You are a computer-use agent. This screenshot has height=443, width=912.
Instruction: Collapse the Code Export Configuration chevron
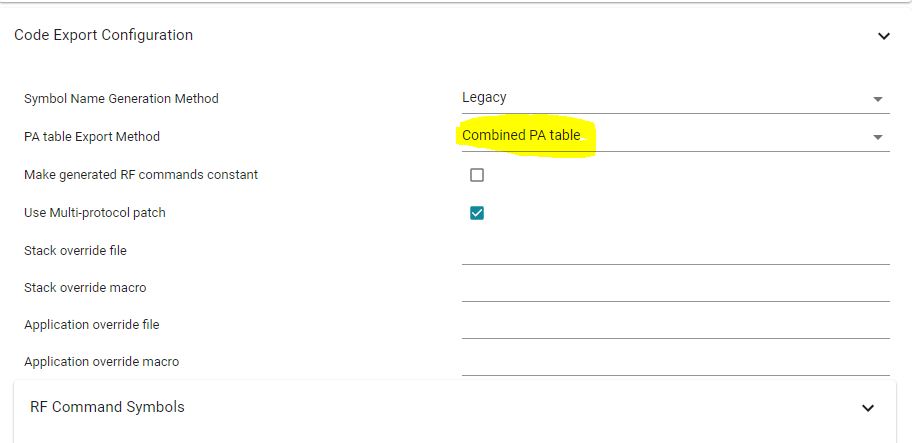(x=883, y=36)
